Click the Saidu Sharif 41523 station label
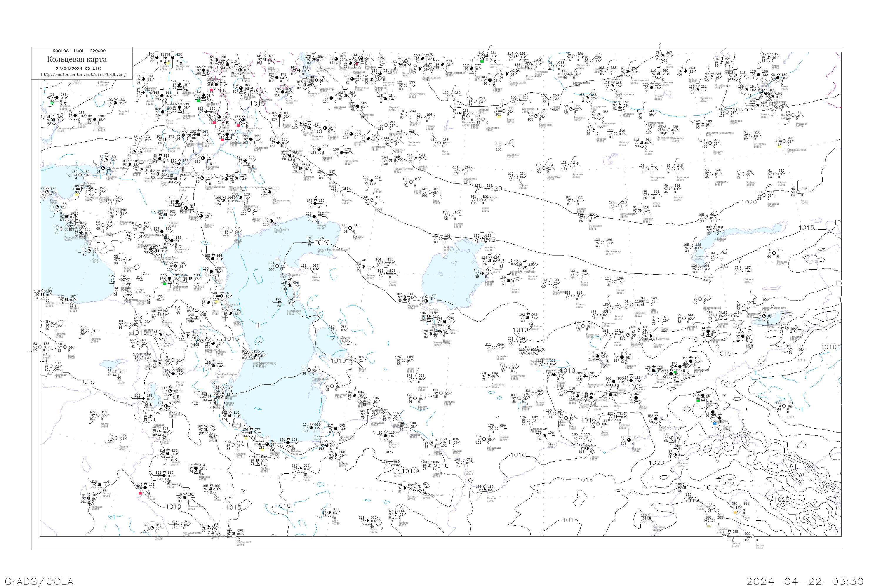 point(701,507)
